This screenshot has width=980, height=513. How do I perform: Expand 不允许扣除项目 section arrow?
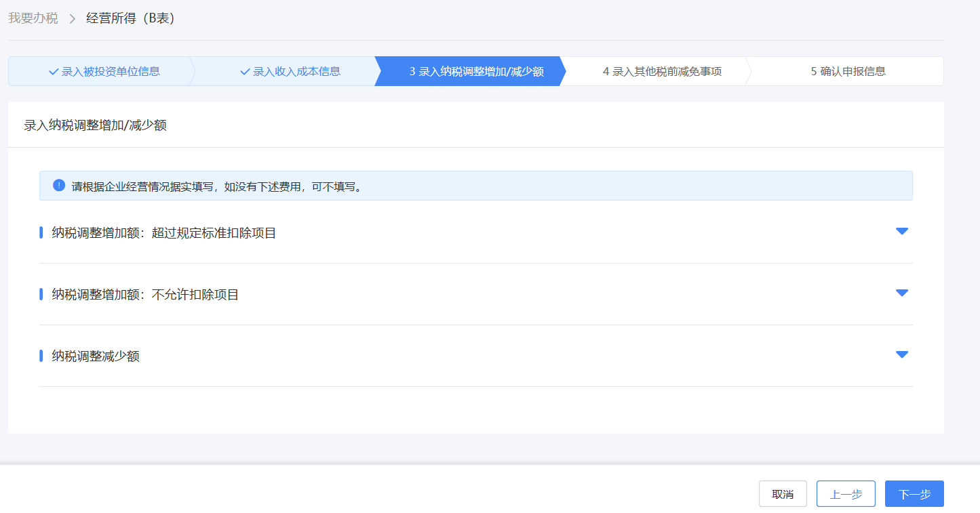point(901,293)
